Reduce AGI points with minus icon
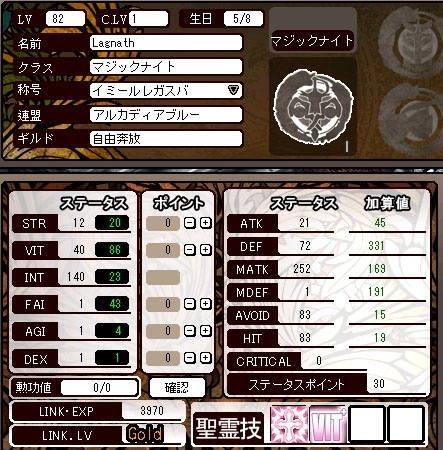 (190, 331)
